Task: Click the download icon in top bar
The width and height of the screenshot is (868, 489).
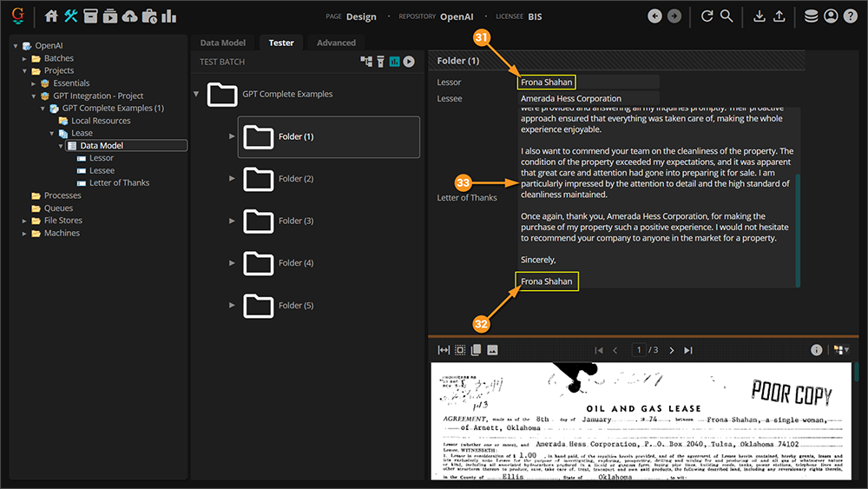Action: point(759,16)
